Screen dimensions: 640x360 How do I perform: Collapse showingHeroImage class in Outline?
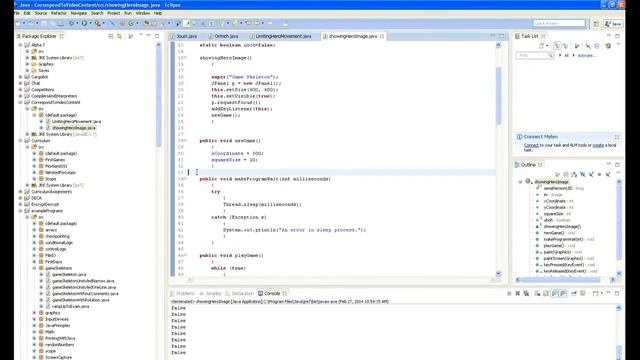coord(520,182)
